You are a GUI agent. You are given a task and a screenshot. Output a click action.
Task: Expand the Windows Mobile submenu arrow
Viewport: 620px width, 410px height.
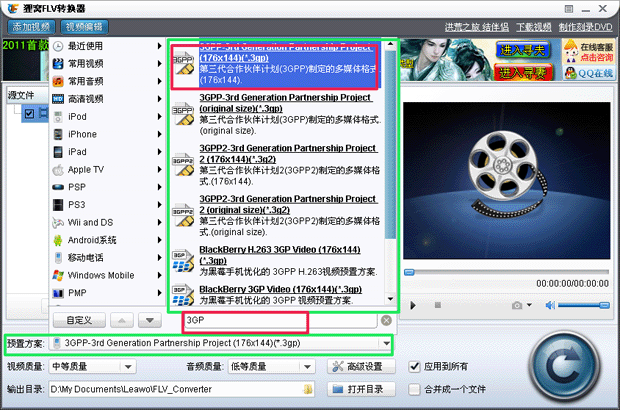coord(159,275)
